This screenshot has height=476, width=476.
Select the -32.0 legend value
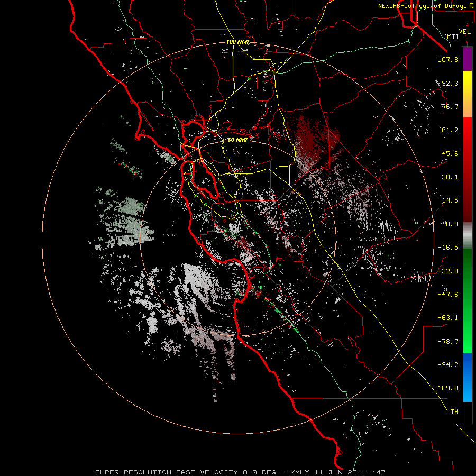click(448, 271)
